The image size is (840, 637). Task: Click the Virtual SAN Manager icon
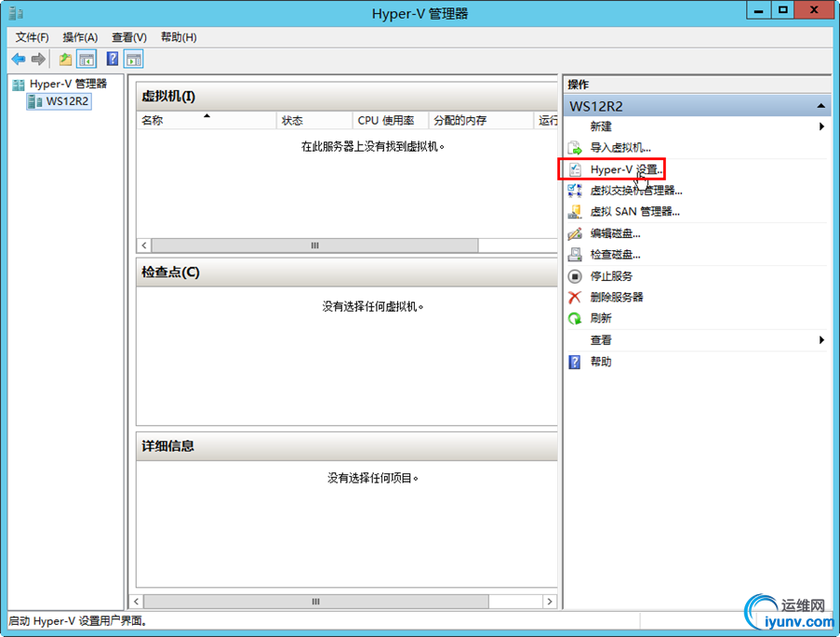(x=575, y=212)
